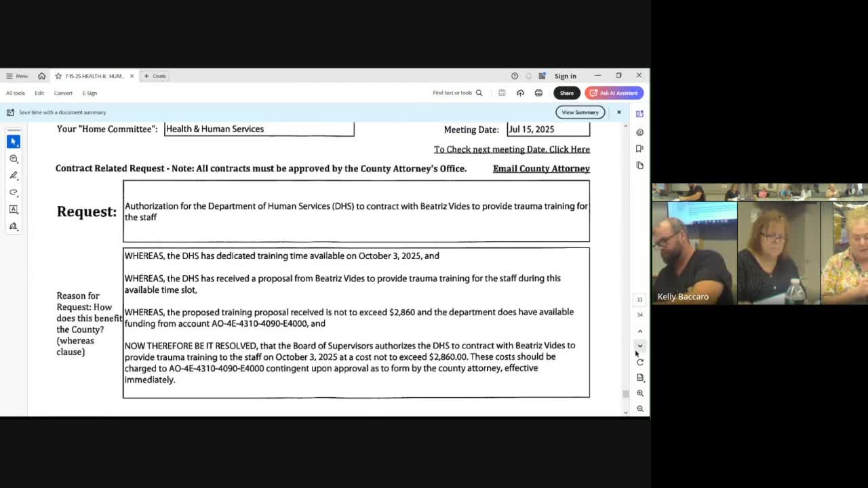Open the Acrobat Menu hamburger

click(x=16, y=76)
